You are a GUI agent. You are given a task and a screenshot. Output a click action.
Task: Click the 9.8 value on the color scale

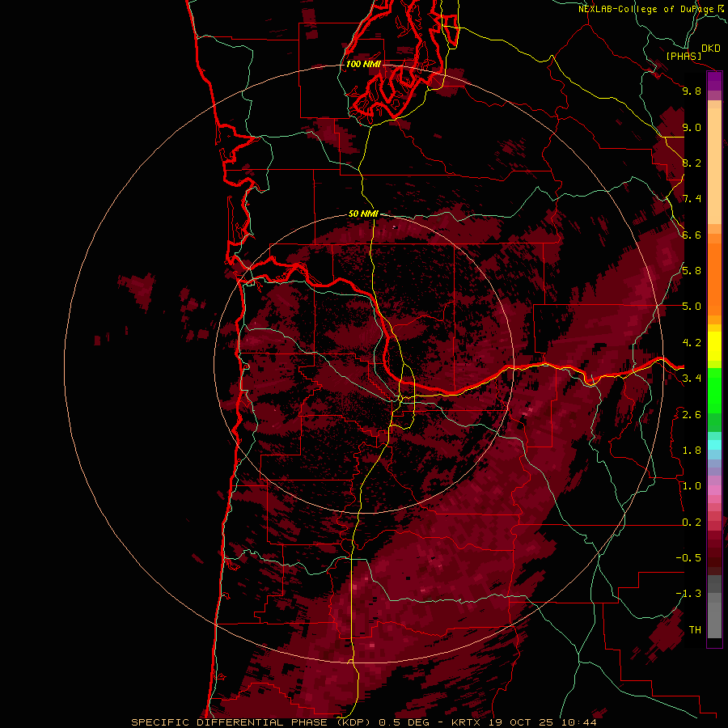click(692, 91)
